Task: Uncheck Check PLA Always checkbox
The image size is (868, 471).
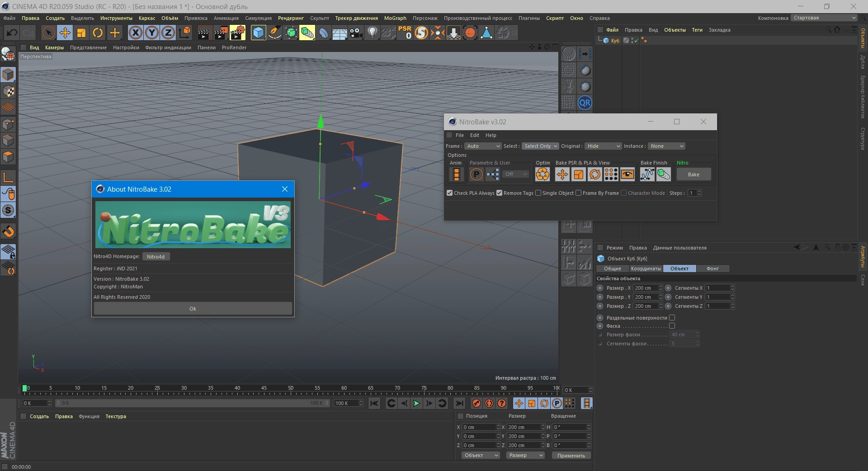Action: point(449,193)
